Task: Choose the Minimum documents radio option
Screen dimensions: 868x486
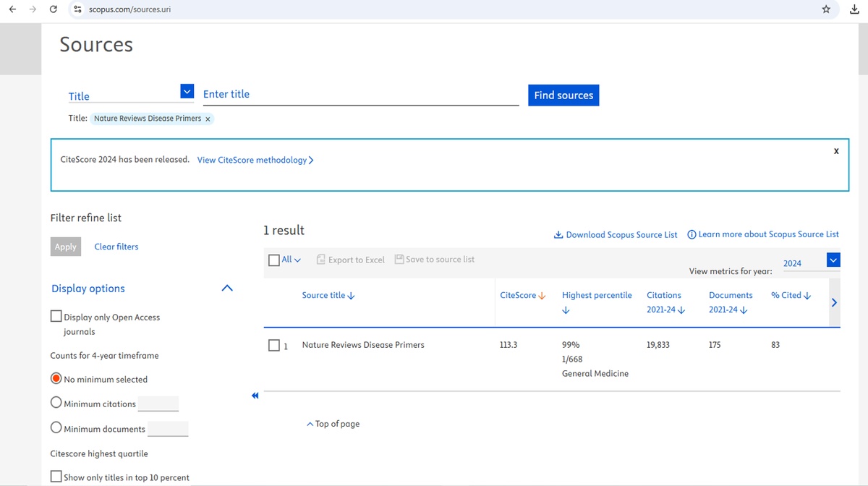Action: [56, 427]
